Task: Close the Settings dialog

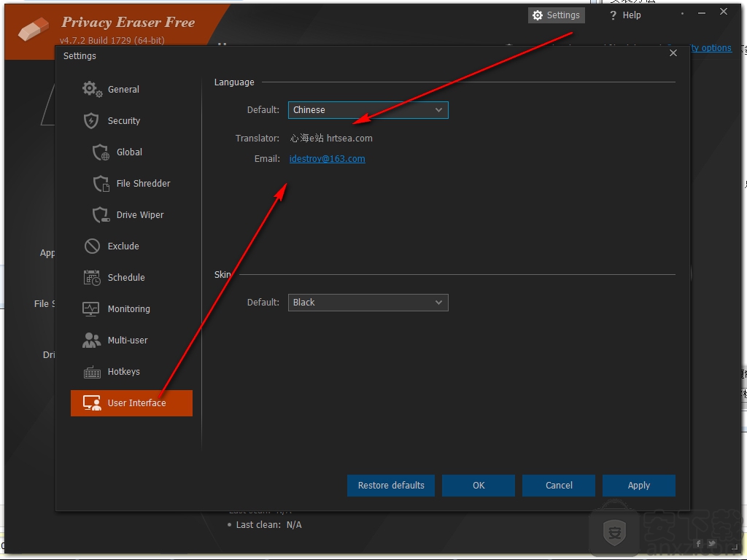Action: 673,52
